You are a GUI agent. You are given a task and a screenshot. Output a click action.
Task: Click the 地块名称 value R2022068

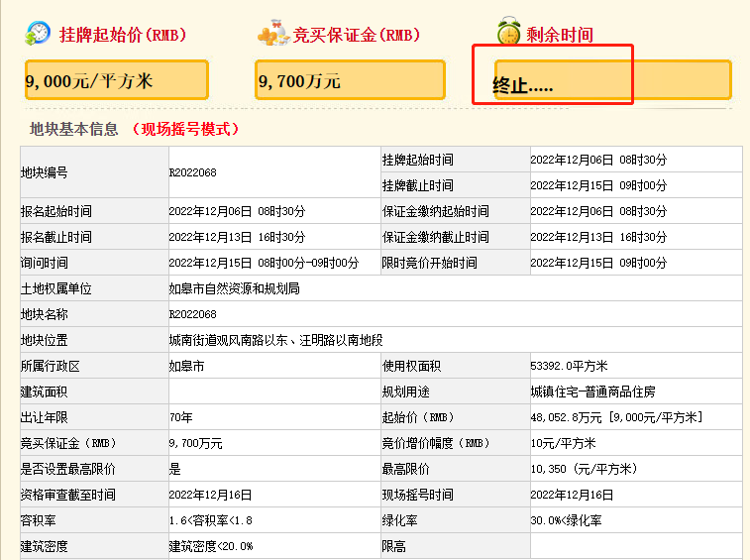click(x=193, y=314)
